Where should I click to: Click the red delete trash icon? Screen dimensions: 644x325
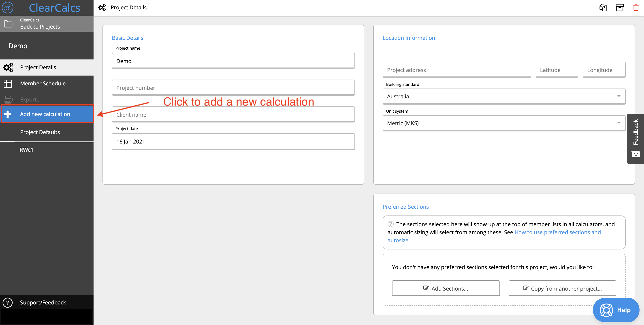click(636, 8)
